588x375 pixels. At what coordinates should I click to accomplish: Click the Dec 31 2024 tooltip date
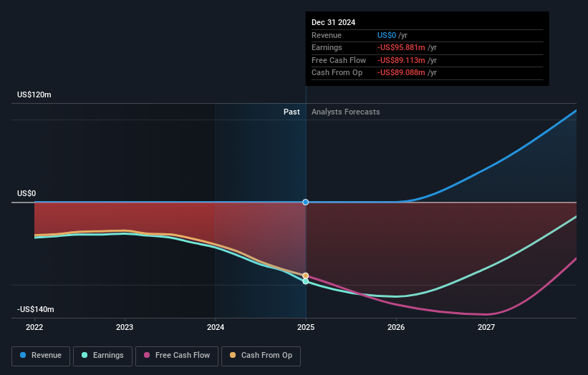(333, 22)
